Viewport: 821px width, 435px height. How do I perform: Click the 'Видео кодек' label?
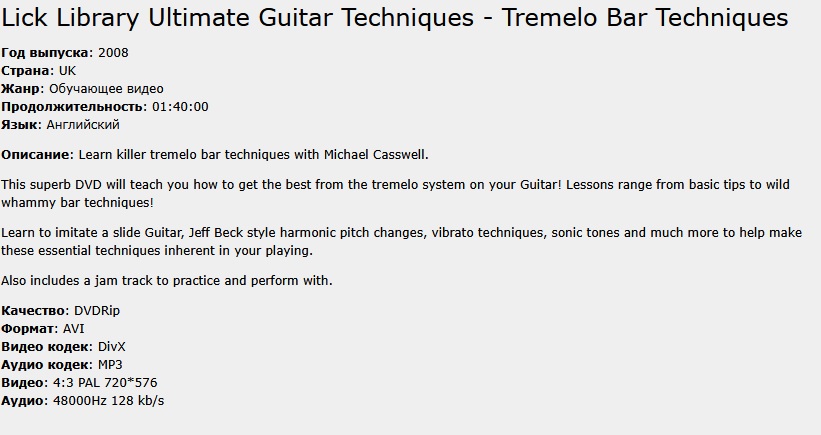coord(44,346)
